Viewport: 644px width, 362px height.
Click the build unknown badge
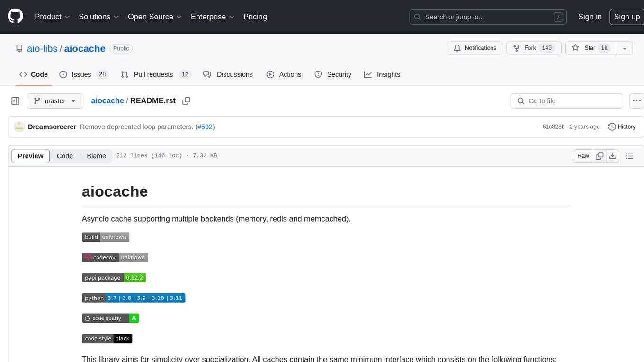pyautogui.click(x=106, y=237)
